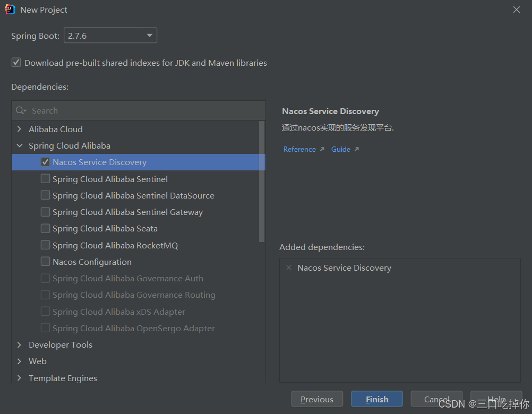Click the IntelliJ IDEA logo icon
This screenshot has width=532, height=414.
[10, 10]
